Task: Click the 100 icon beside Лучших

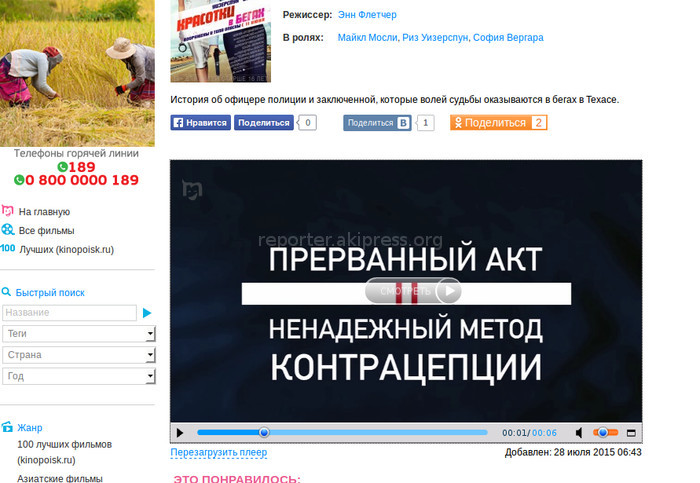Action: pyautogui.click(x=8, y=248)
